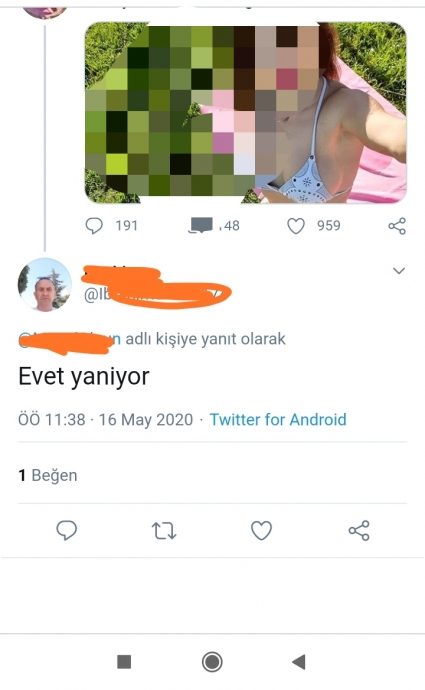Like the parent tweet with 959 likes
Image resolution: width=425 pixels, height=690 pixels.
(x=296, y=226)
